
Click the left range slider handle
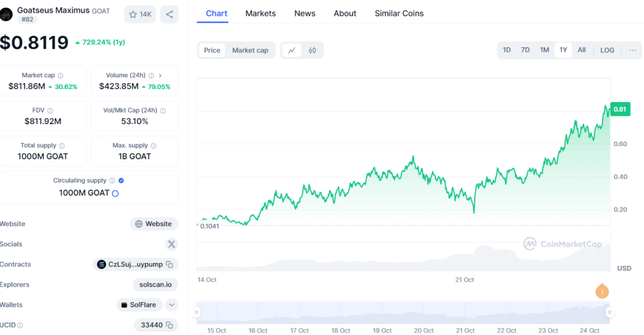(196, 312)
